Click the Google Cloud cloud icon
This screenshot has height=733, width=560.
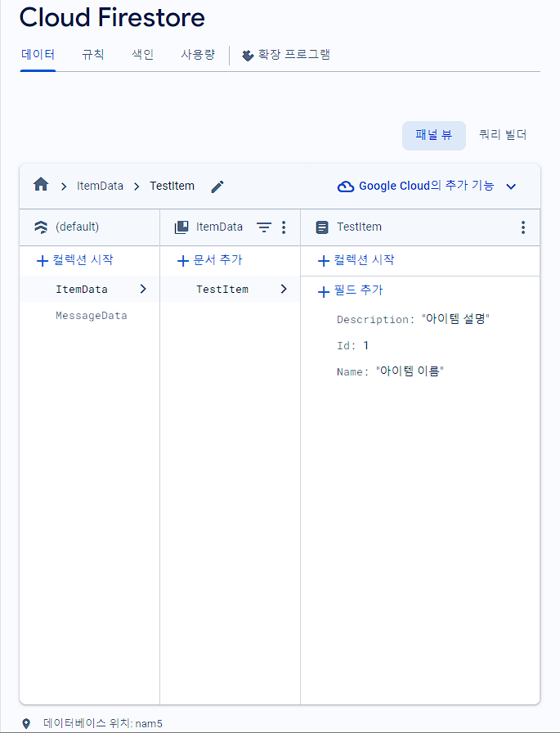[346, 187]
